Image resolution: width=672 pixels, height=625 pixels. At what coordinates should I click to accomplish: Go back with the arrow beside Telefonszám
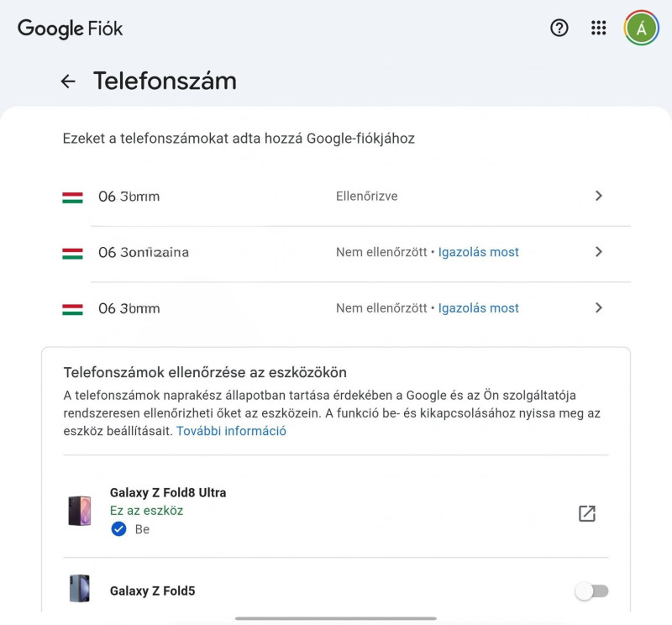click(x=68, y=81)
